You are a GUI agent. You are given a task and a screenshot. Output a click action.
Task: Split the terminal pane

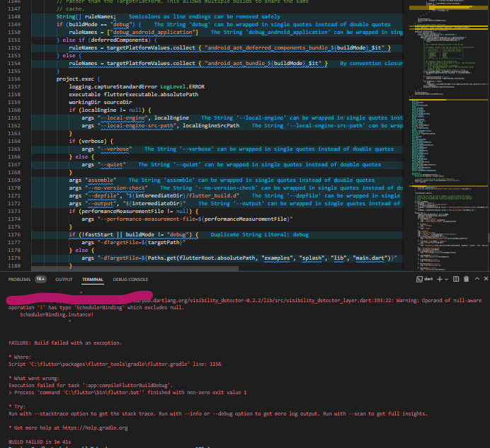coord(456,279)
